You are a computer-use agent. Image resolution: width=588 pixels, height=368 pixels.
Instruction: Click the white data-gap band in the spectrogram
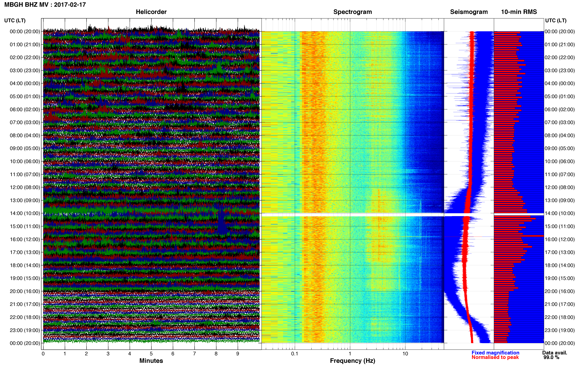coord(352,215)
